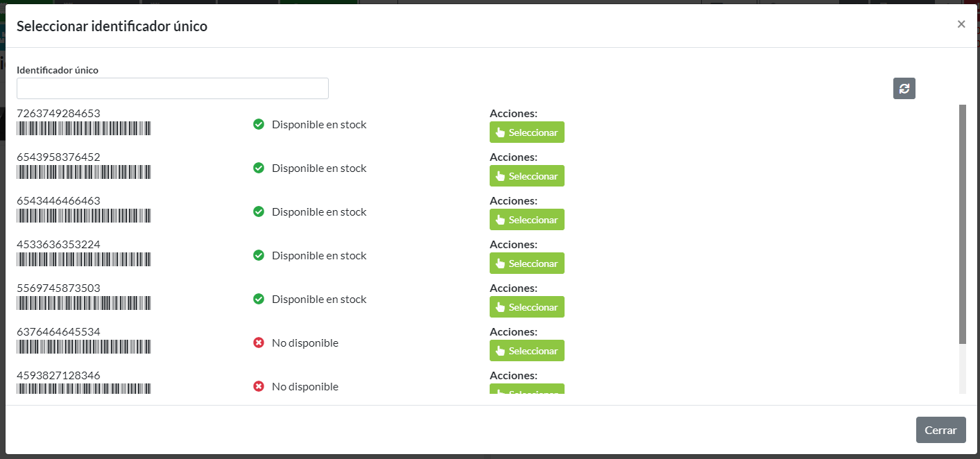The width and height of the screenshot is (980, 459).
Task: Dismiss the modal with the X
Action: coord(961,24)
